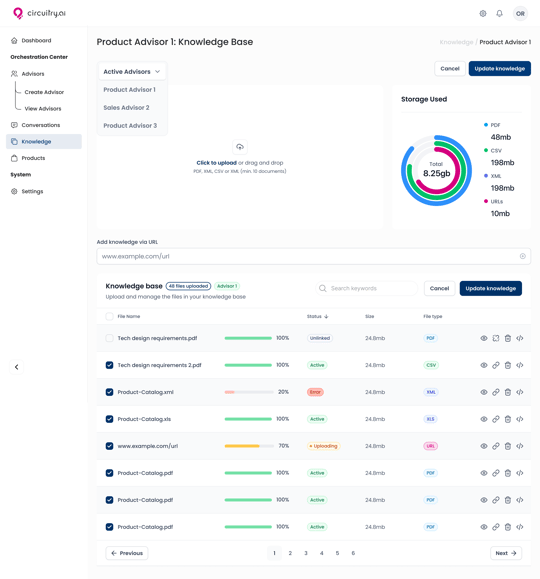The image size is (540, 579).
Task: Uncheck the www.example.com/url row
Action: pyautogui.click(x=109, y=446)
